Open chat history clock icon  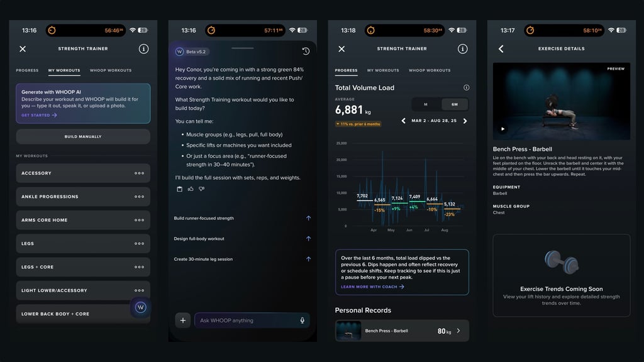pos(306,51)
